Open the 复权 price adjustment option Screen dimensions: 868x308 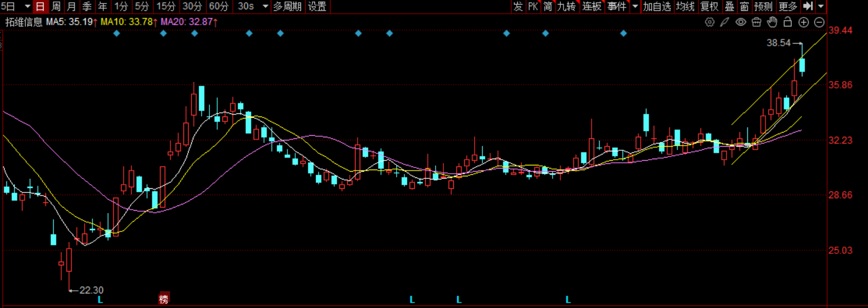point(709,6)
